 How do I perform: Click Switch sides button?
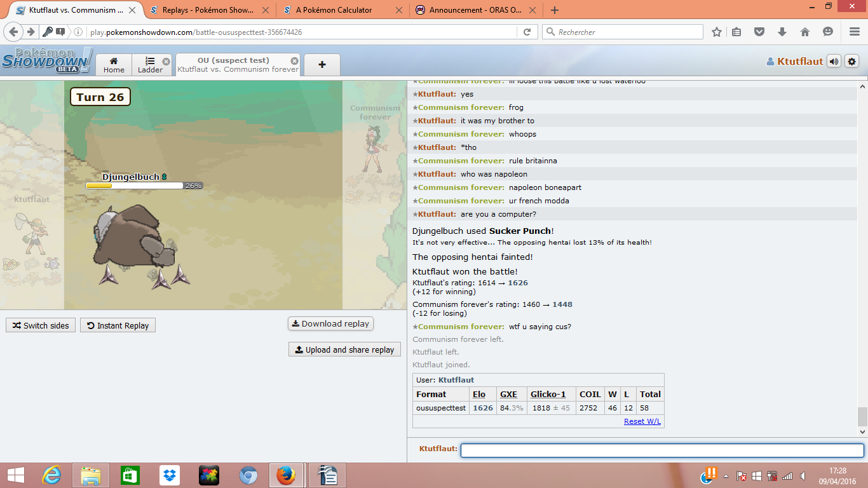[x=41, y=325]
